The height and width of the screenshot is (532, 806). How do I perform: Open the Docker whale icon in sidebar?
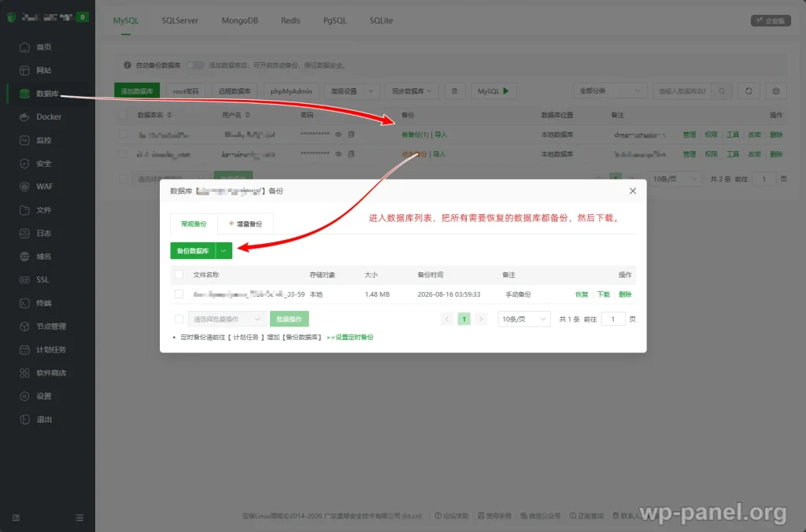click(x=24, y=116)
